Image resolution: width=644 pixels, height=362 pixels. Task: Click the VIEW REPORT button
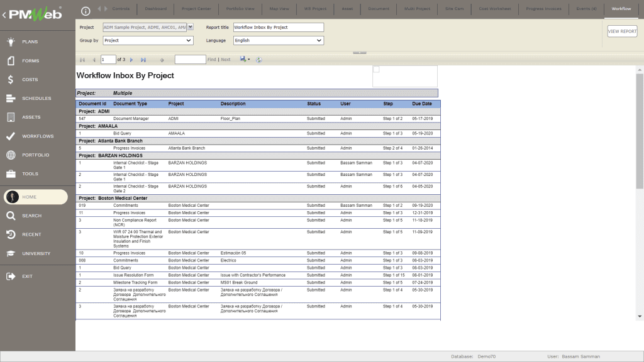[622, 31]
